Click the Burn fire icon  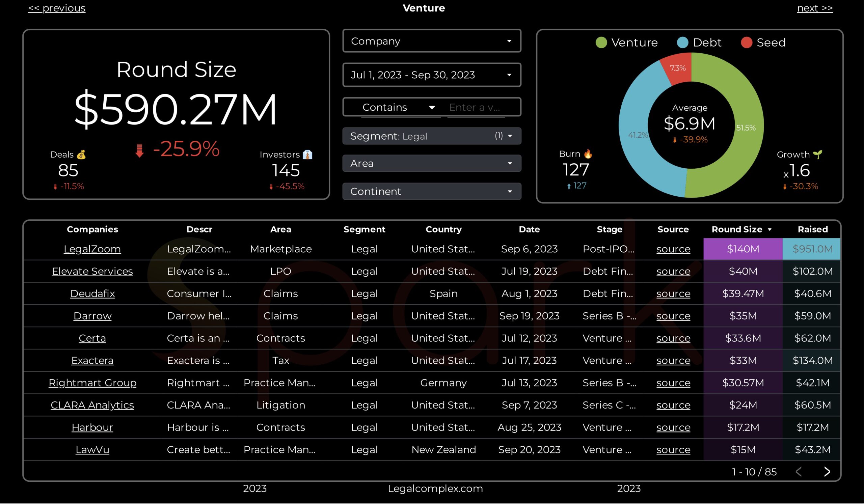pos(588,154)
